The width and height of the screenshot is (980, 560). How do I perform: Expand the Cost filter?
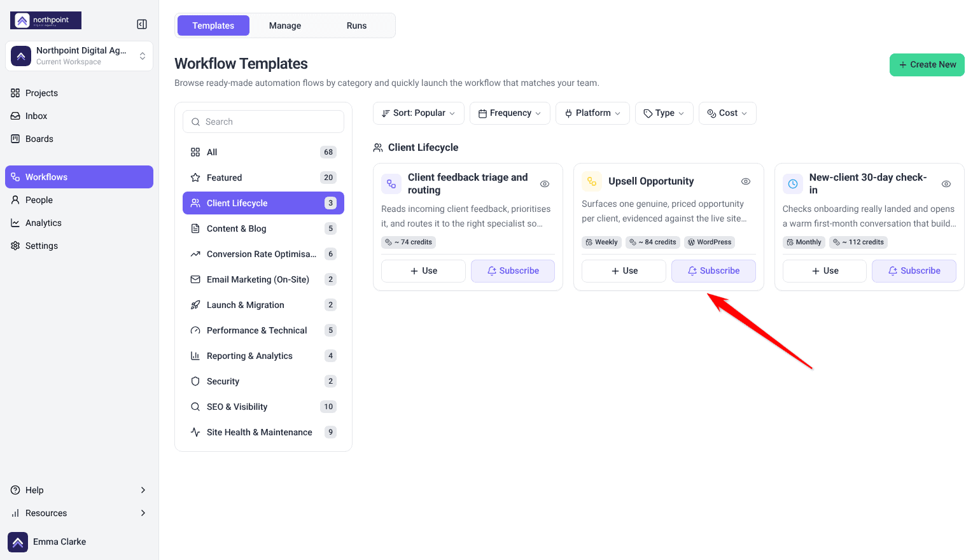(727, 113)
